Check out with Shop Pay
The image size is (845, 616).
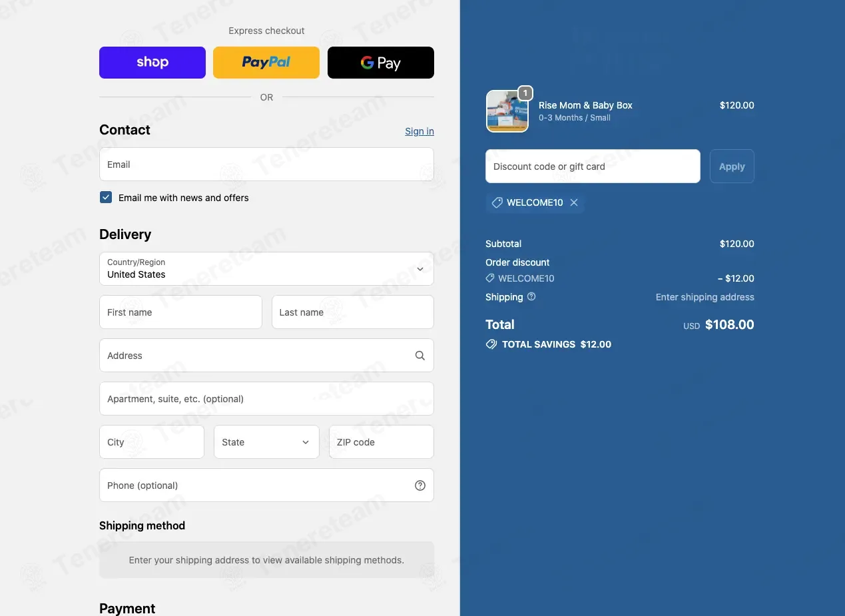click(152, 63)
